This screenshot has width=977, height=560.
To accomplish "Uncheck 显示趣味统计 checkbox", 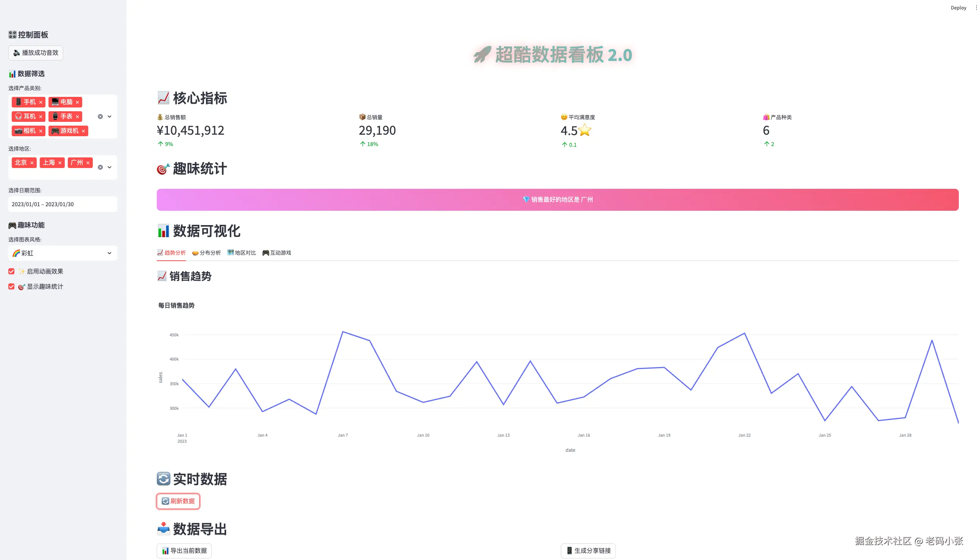I will (x=11, y=286).
